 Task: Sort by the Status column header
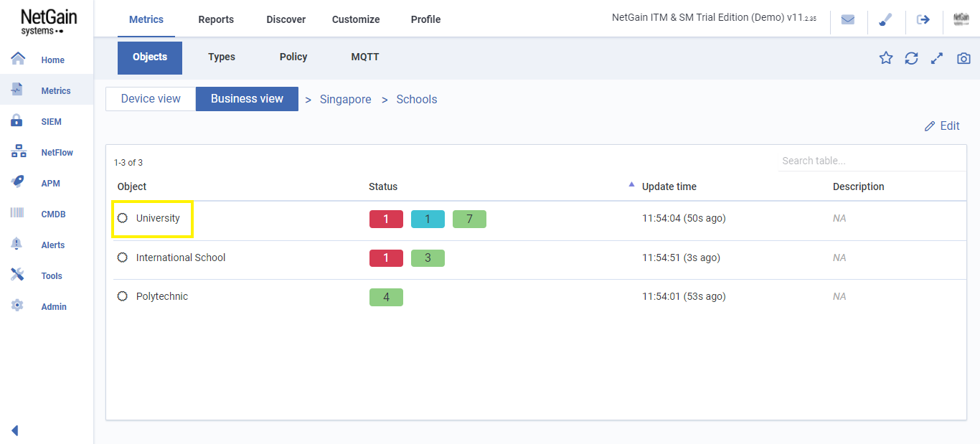[383, 186]
